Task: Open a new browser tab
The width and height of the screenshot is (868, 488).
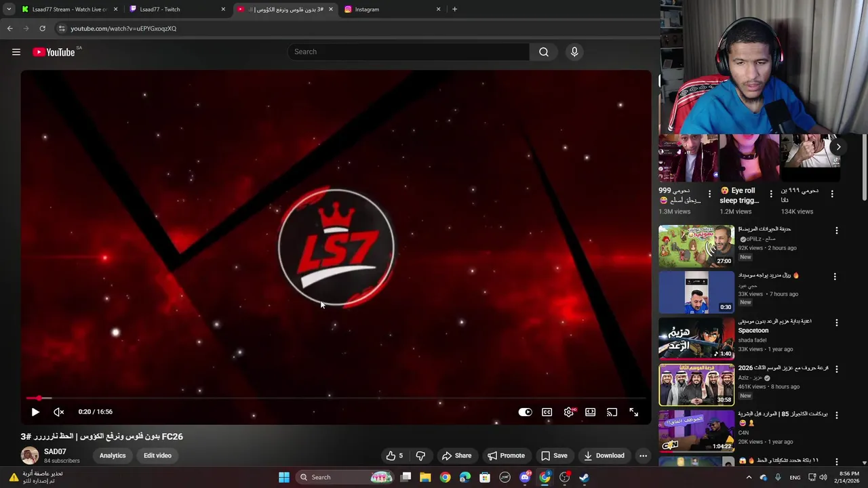Action: click(454, 9)
